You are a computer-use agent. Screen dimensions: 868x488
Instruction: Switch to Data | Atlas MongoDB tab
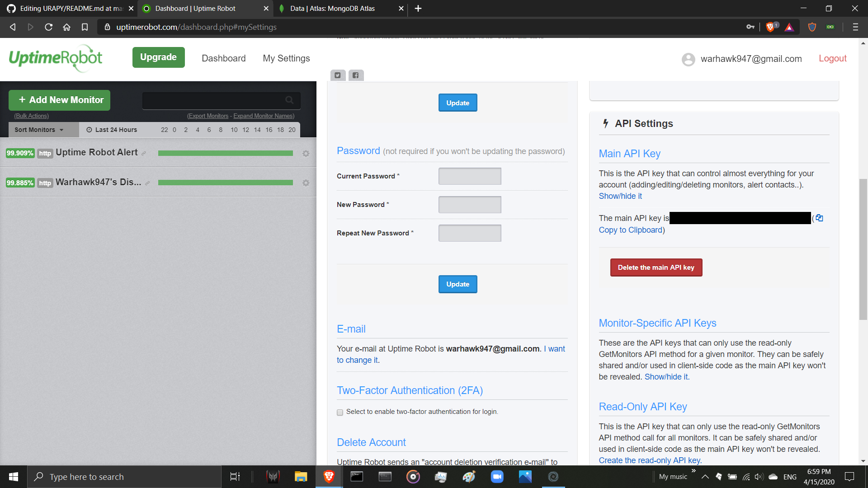point(332,9)
